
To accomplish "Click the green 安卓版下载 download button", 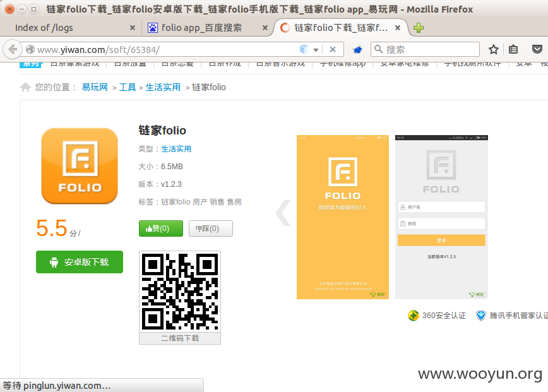I will click(80, 262).
